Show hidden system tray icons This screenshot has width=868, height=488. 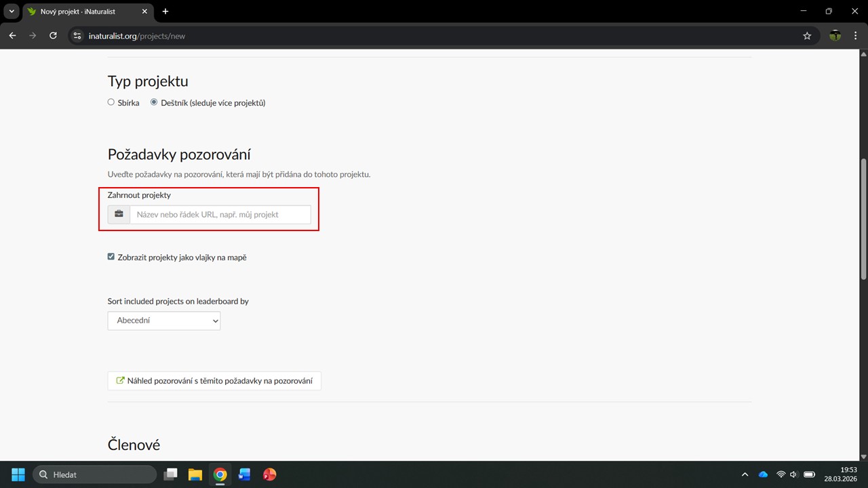pyautogui.click(x=745, y=474)
